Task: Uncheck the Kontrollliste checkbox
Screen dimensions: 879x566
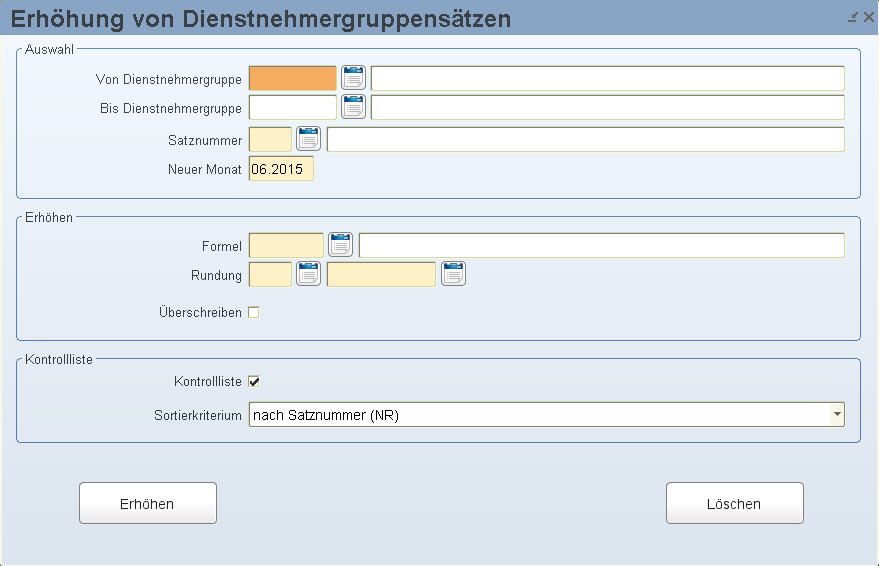Action: (x=253, y=380)
